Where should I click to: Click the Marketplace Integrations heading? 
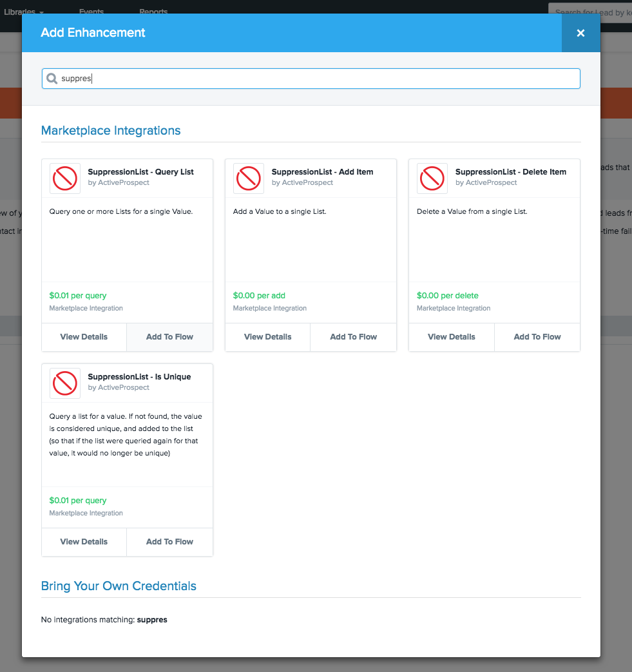(111, 130)
